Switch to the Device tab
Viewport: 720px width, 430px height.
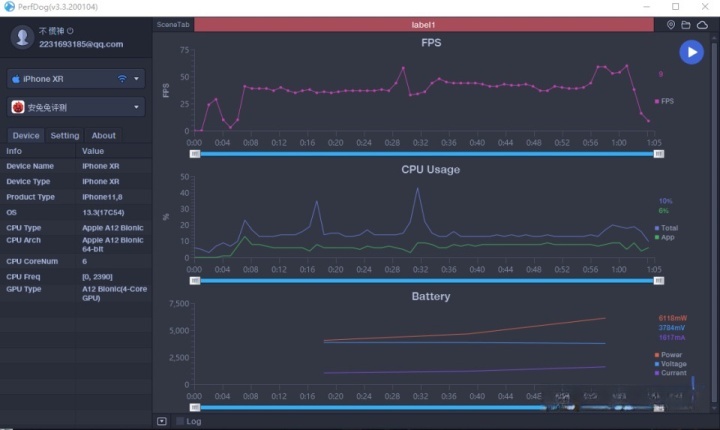[x=26, y=136]
